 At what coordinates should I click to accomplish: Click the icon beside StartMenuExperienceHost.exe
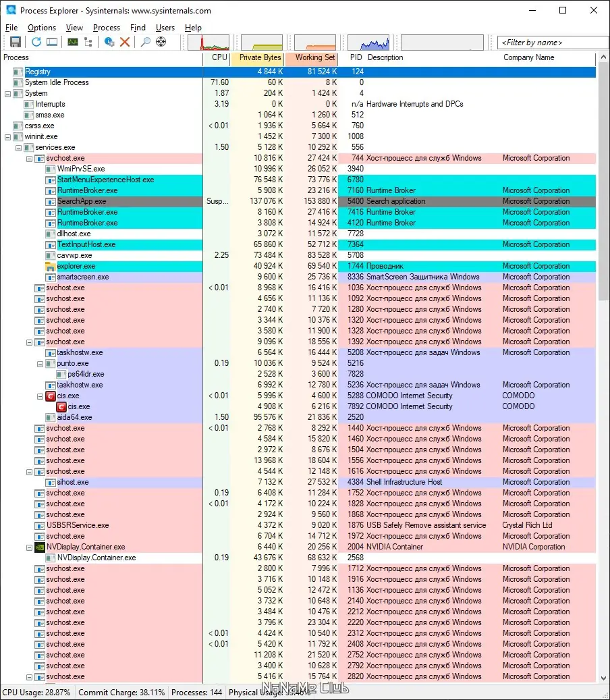[x=51, y=180]
